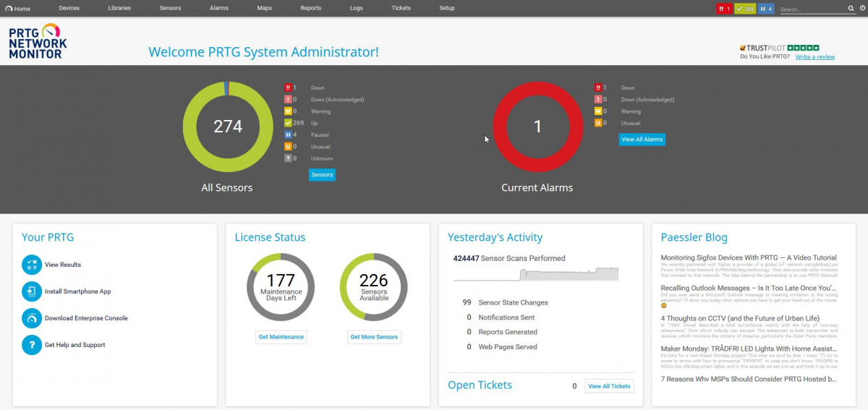Click the Install Smartphone App icon
Viewport: 868px width, 410px height.
[32, 292]
